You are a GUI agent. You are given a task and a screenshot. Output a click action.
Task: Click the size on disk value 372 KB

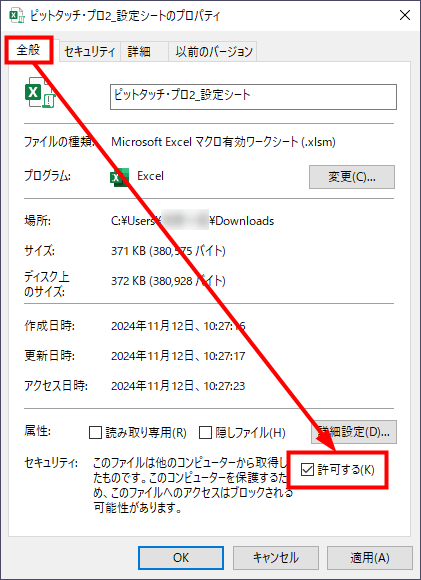pyautogui.click(x=168, y=281)
